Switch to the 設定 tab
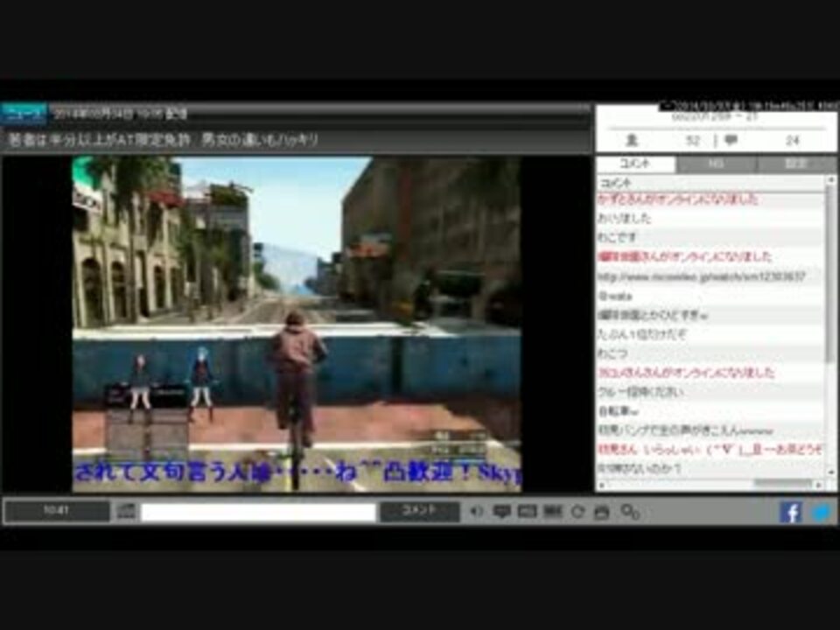840x630 pixels. (796, 164)
